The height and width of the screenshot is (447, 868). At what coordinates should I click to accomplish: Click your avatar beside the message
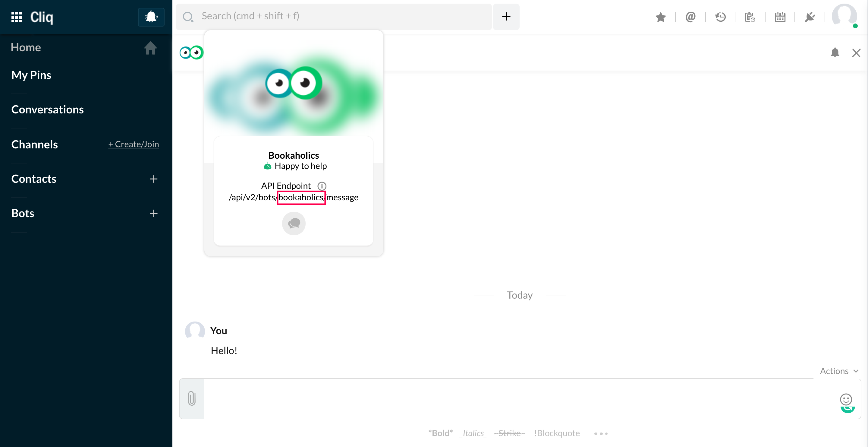[195, 331]
